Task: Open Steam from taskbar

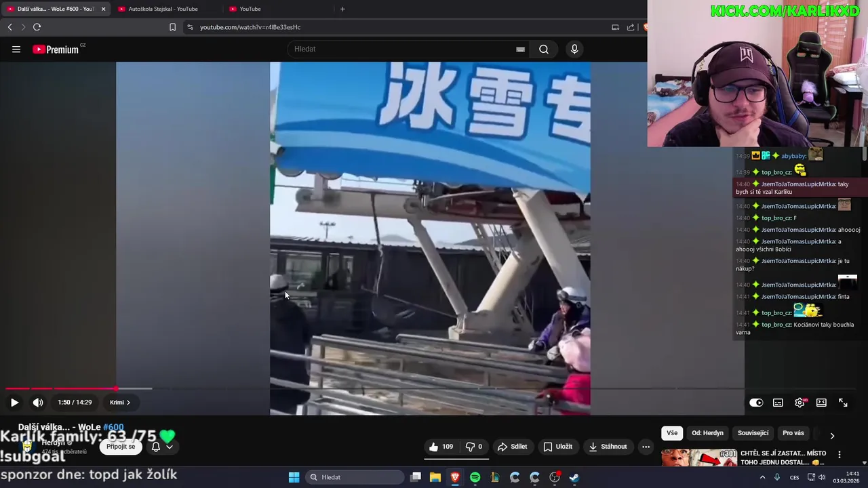Action: coord(574,477)
